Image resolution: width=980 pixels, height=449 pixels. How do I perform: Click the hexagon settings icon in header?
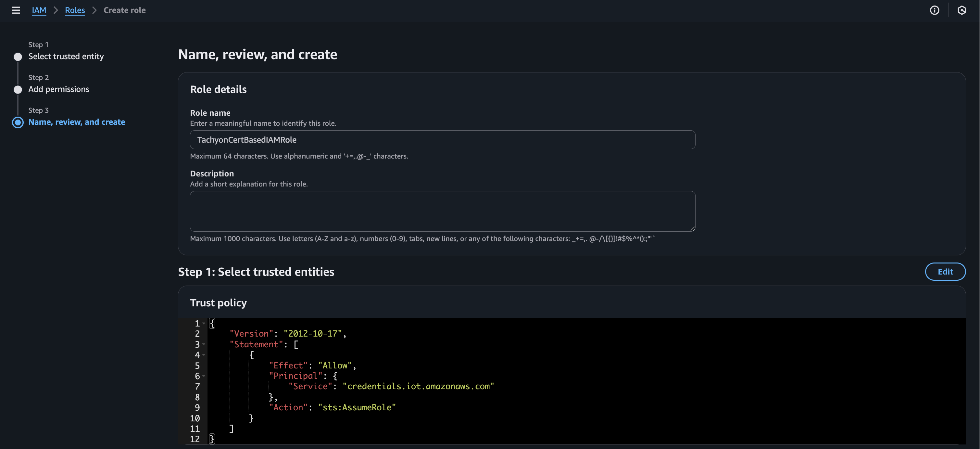coord(962,10)
